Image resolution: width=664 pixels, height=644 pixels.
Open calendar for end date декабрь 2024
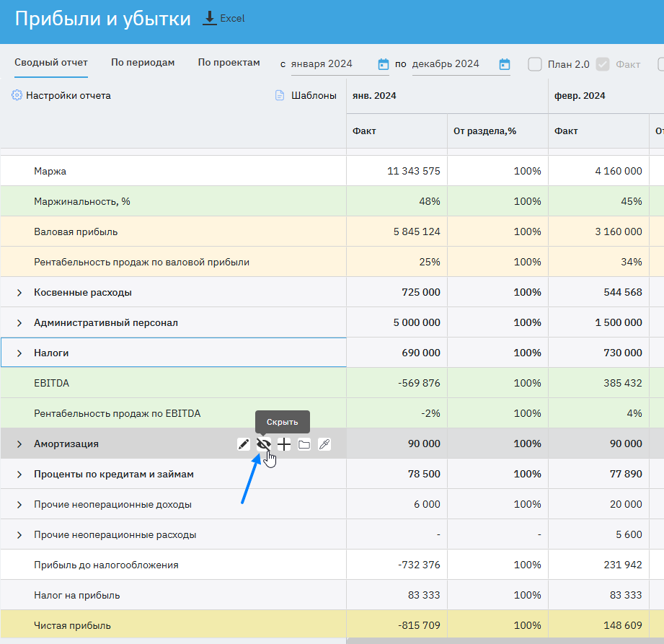[505, 64]
